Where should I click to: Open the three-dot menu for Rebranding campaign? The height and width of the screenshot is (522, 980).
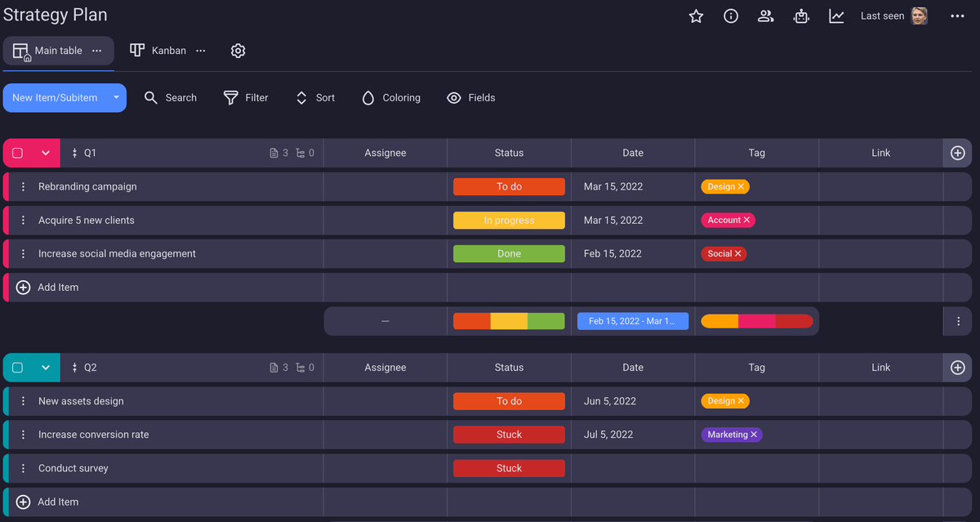pos(23,187)
